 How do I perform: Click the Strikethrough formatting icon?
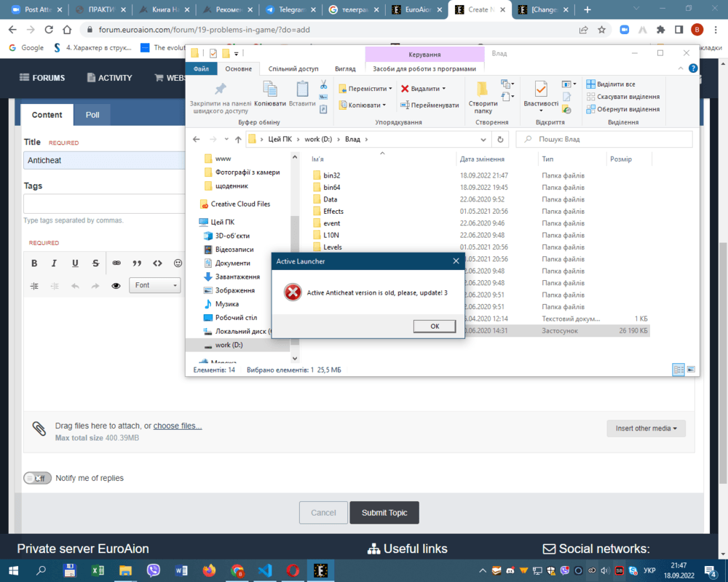point(95,263)
